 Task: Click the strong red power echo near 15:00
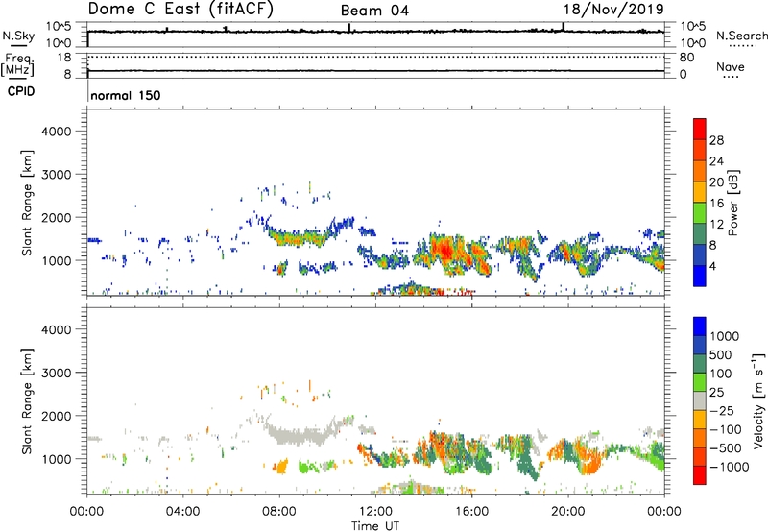pyautogui.click(x=445, y=250)
